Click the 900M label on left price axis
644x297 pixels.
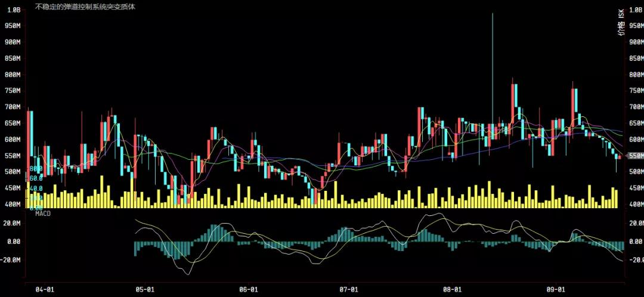point(13,42)
